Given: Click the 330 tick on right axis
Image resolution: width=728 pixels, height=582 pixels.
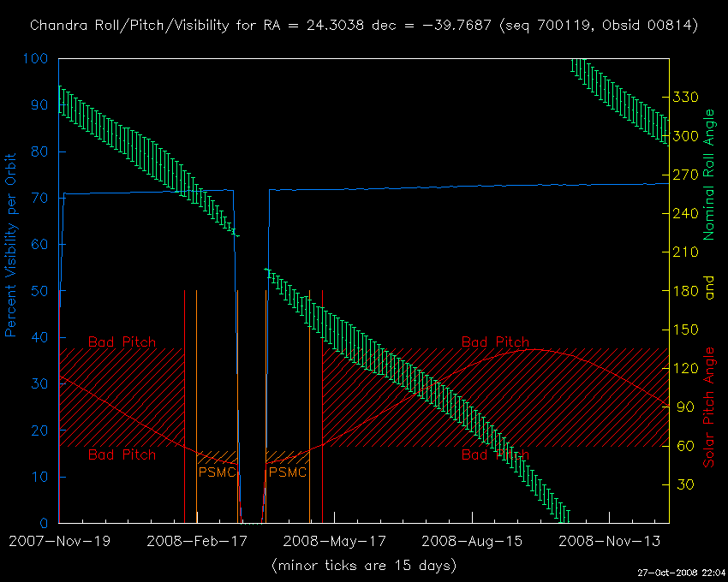Looking at the screenshot, I should pyautogui.click(x=687, y=98).
